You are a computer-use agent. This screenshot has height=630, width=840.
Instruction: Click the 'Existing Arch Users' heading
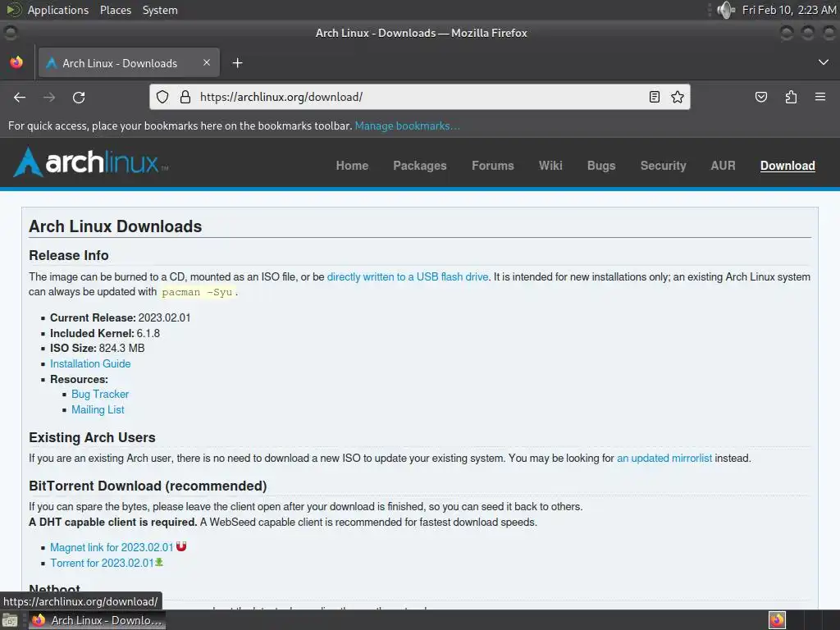92,438
